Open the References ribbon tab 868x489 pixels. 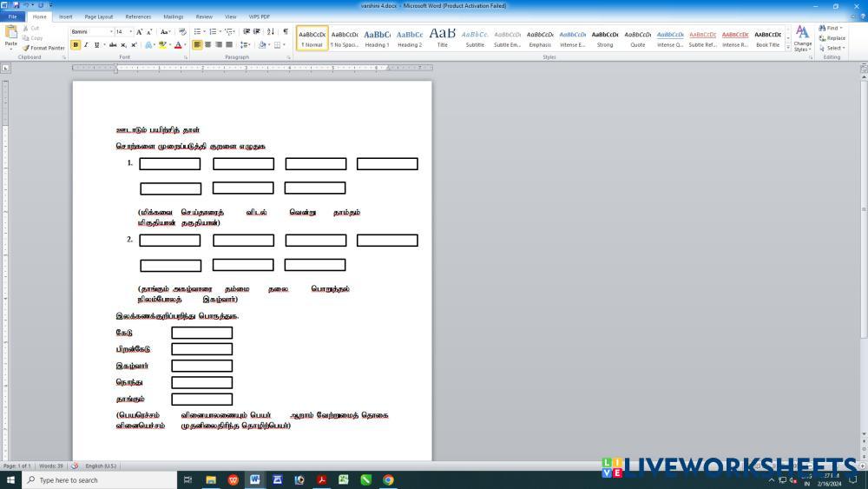coord(137,17)
